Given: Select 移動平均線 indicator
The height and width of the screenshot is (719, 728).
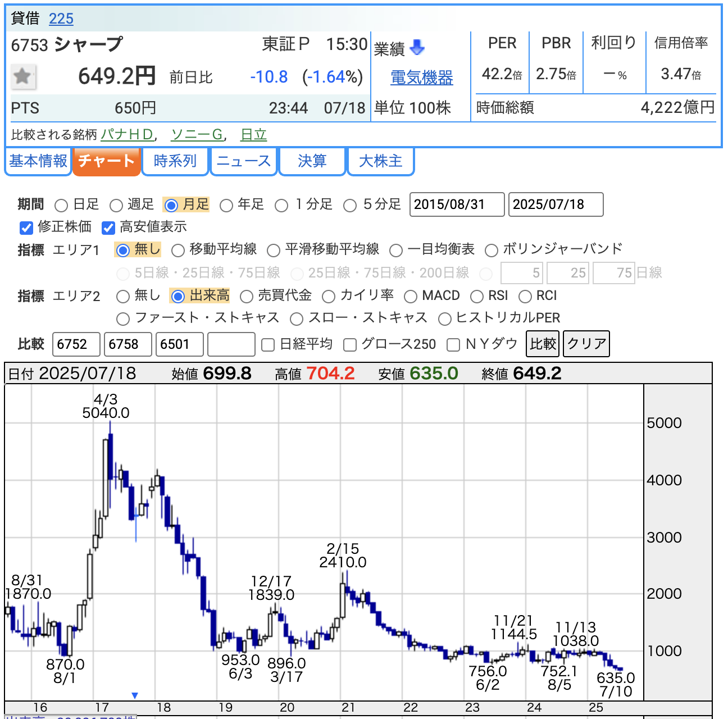Looking at the screenshot, I should click(x=178, y=250).
